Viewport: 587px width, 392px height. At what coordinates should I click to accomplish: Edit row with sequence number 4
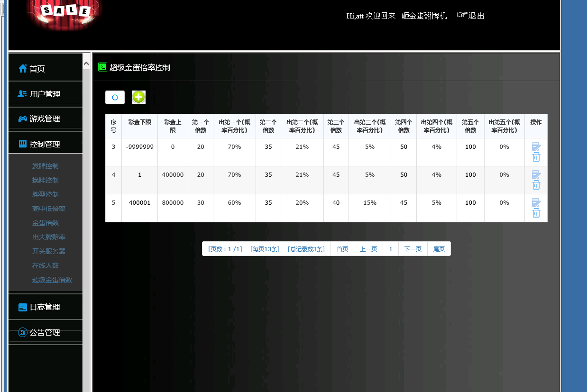point(536,175)
